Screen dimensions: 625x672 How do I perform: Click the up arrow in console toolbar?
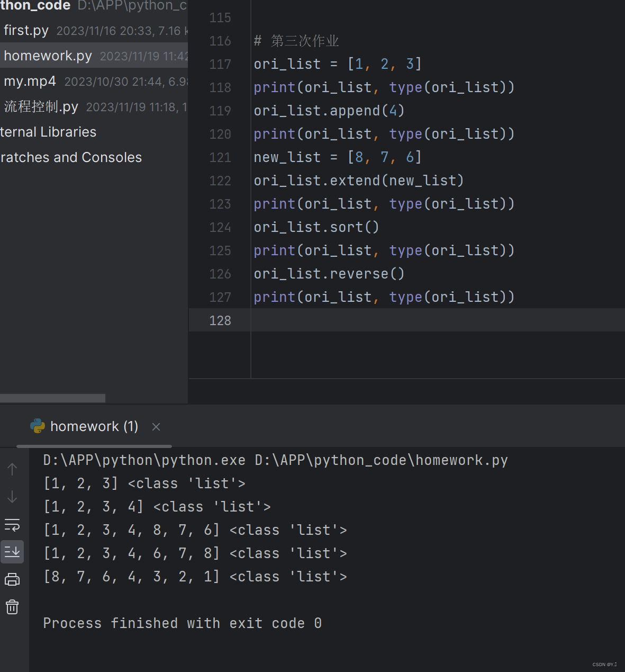coord(12,469)
